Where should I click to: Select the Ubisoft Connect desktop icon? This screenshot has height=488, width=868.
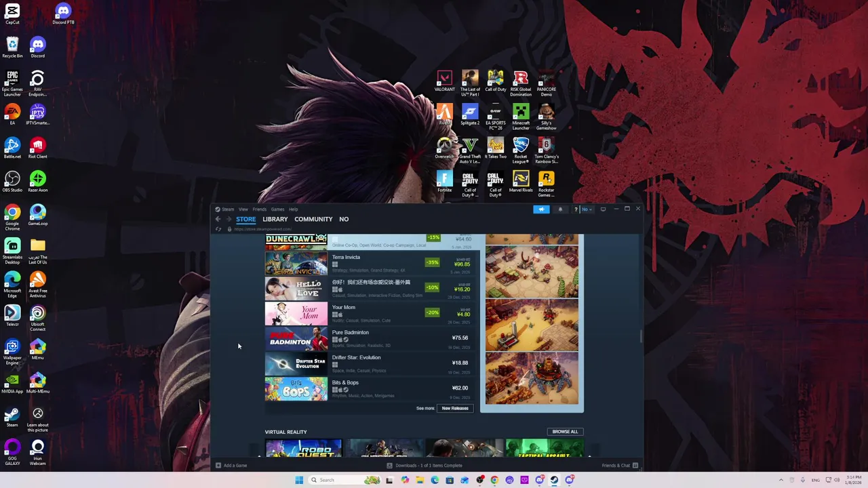37,318
